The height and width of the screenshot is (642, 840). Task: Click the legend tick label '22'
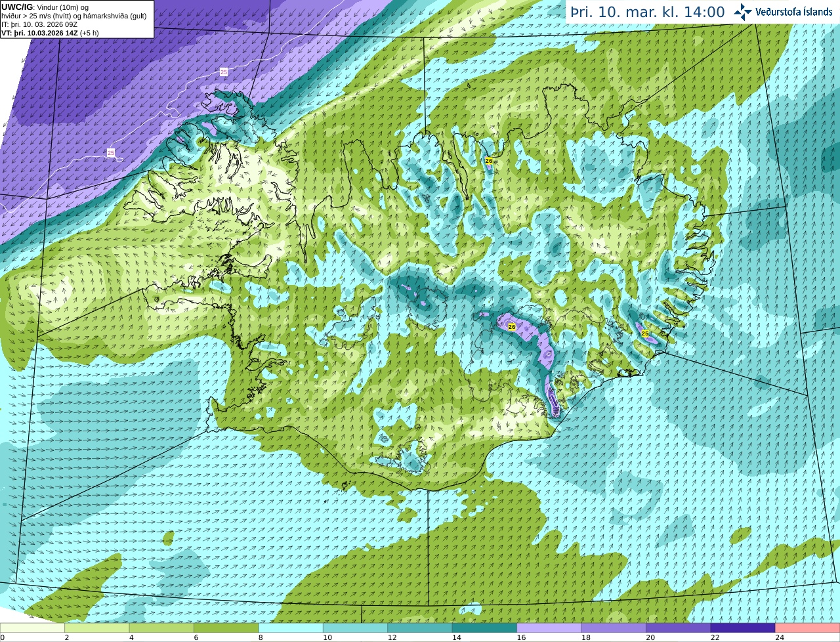tap(715, 637)
